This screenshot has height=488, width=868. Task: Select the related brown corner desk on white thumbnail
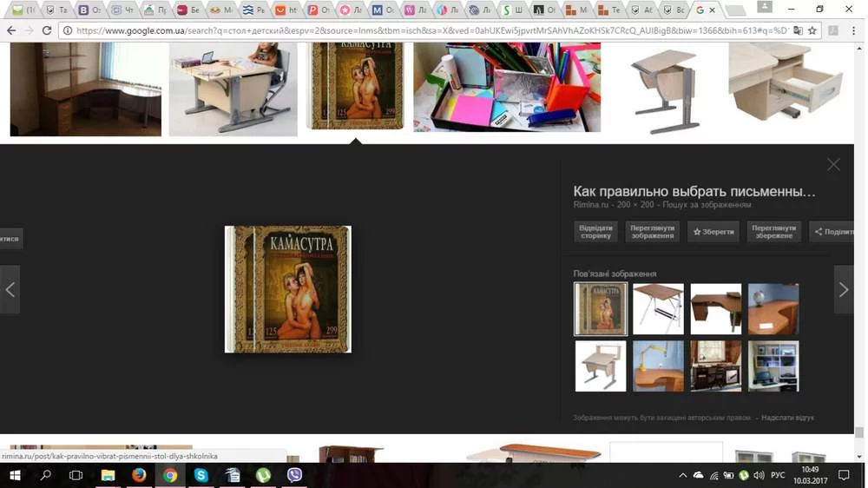pos(716,309)
